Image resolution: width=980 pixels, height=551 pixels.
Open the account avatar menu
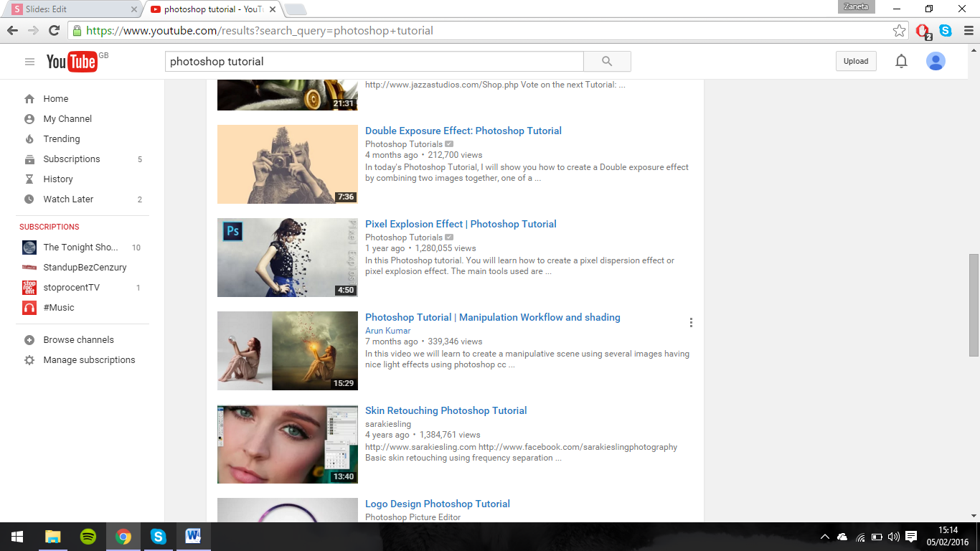click(x=936, y=62)
